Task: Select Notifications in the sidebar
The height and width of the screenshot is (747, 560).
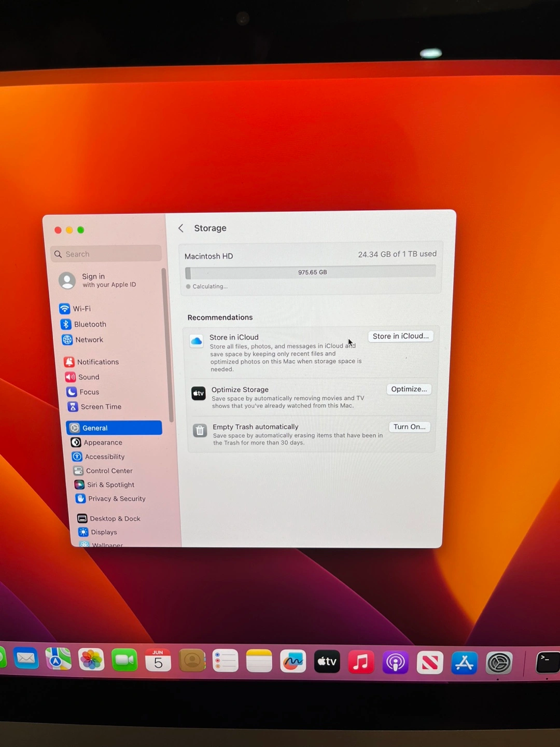Action: 97,362
